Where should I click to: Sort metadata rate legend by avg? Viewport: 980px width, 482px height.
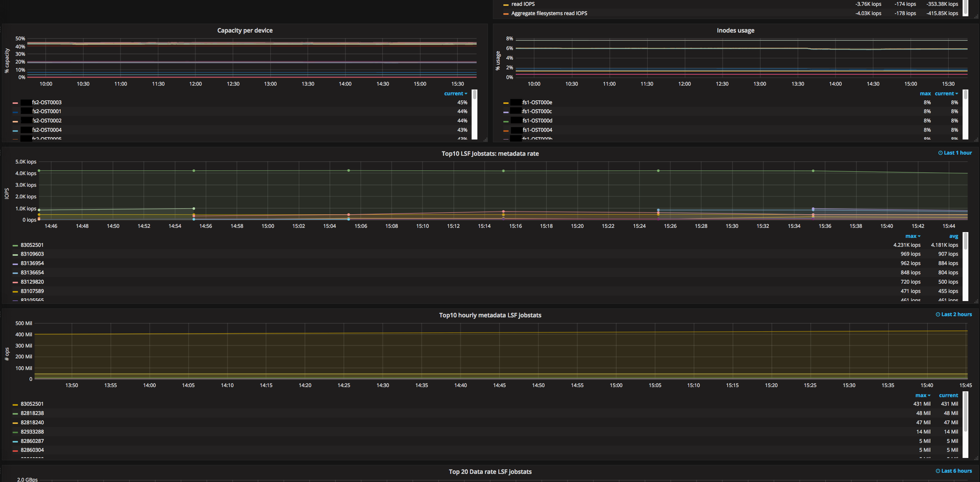click(x=953, y=236)
